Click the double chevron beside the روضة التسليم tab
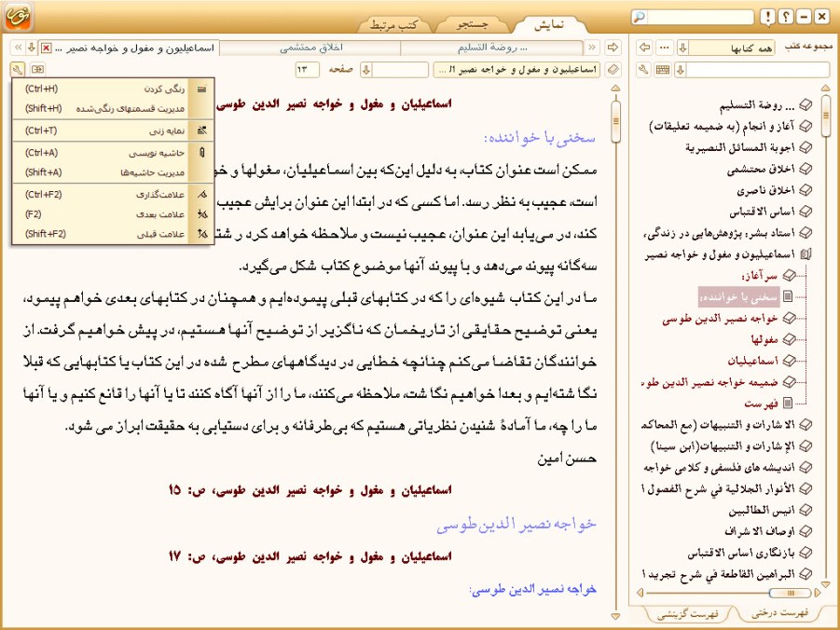 tap(592, 48)
